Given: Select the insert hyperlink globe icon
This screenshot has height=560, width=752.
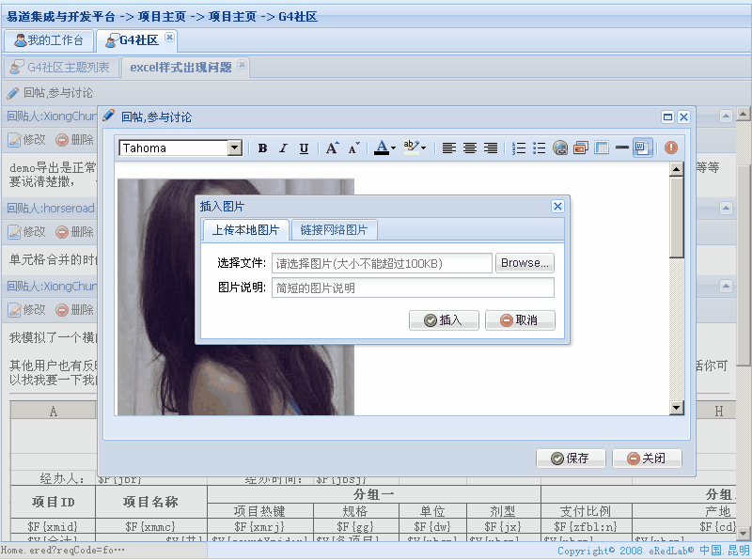Looking at the screenshot, I should pos(559,148).
